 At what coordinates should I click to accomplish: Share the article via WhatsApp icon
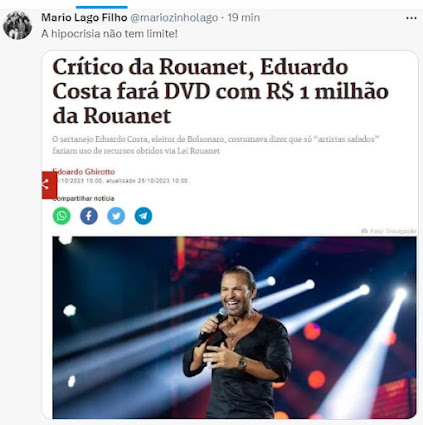click(x=62, y=216)
